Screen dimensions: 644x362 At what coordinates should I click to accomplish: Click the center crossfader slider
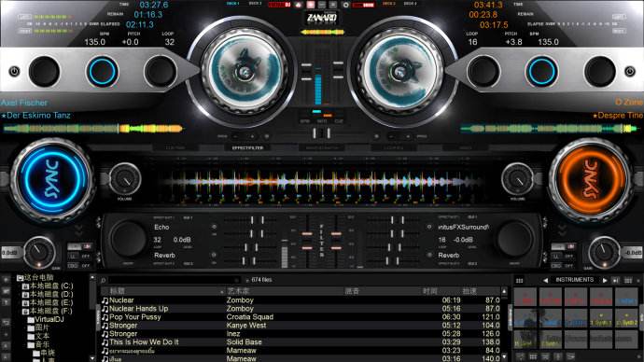coord(321,133)
